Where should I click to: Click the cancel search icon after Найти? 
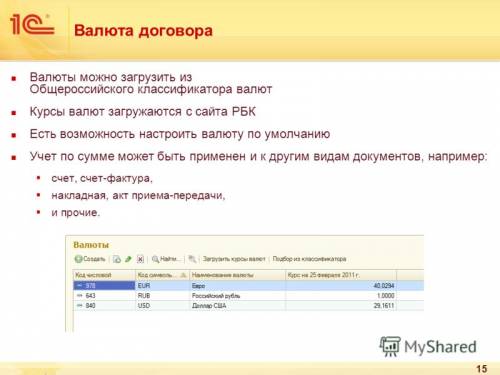click(x=192, y=259)
